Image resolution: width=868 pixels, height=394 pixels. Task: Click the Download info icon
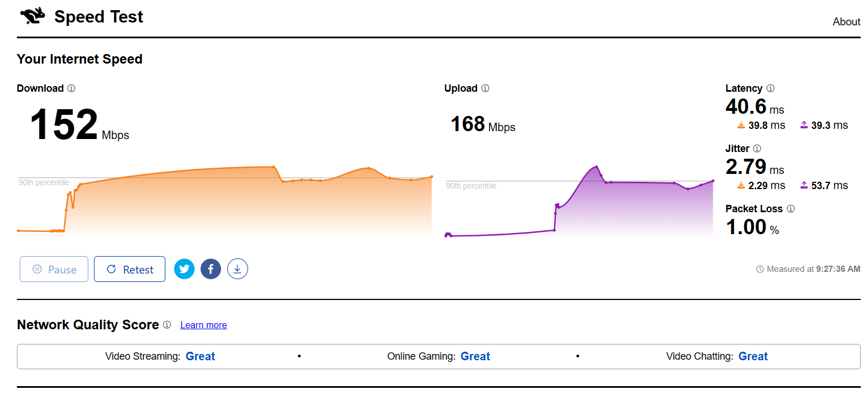coord(71,88)
